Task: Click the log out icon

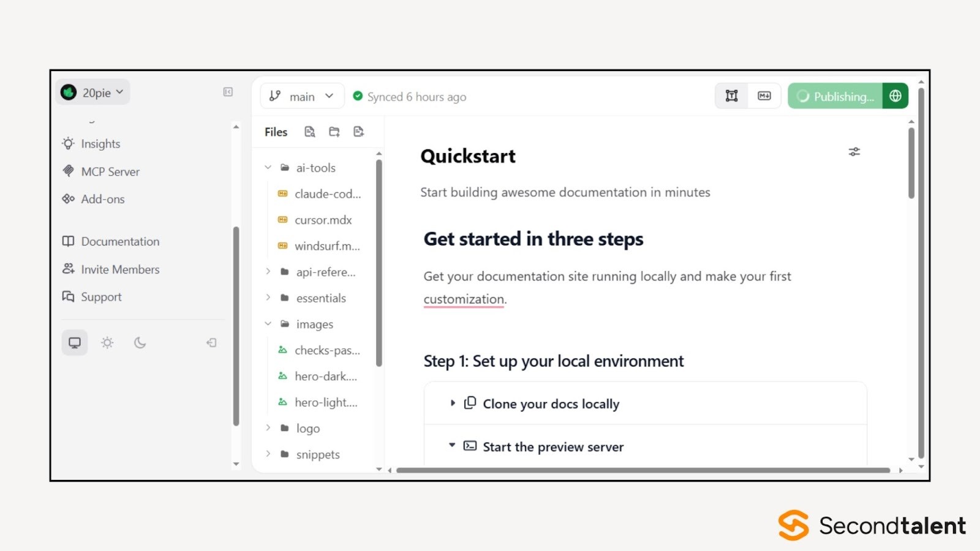Action: [211, 343]
